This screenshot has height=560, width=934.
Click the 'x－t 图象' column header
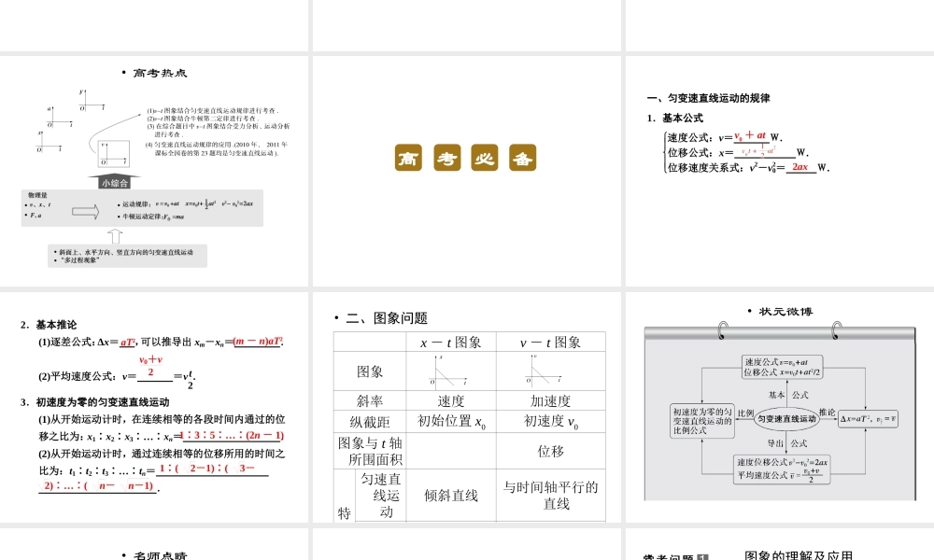(451, 343)
